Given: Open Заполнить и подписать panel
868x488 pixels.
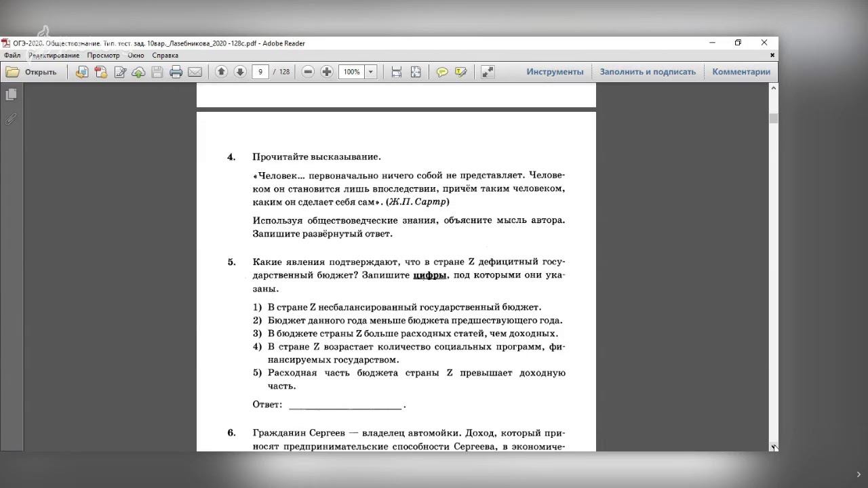Looking at the screenshot, I should click(x=648, y=72).
